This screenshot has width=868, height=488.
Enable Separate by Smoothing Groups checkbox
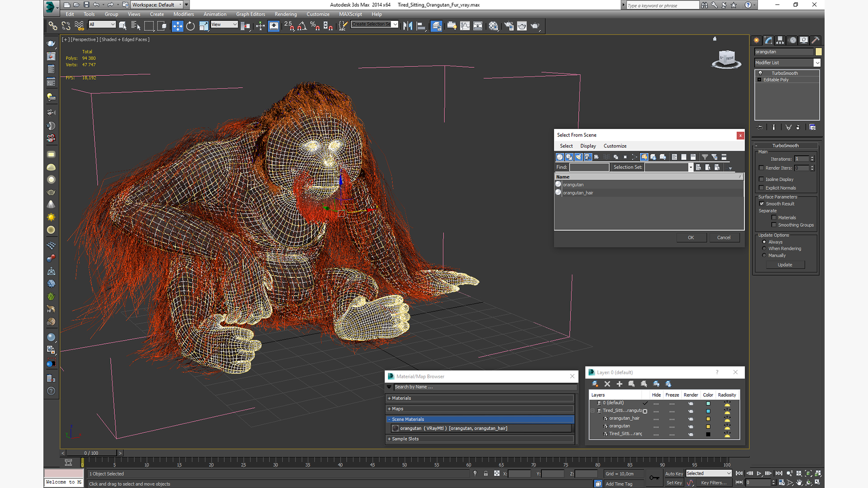click(x=774, y=225)
